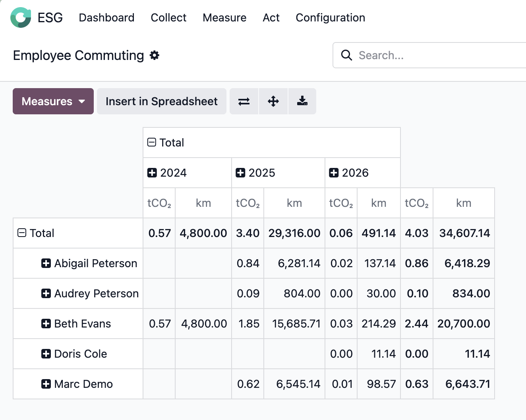Open the Employee Commuting gear settings

155,55
